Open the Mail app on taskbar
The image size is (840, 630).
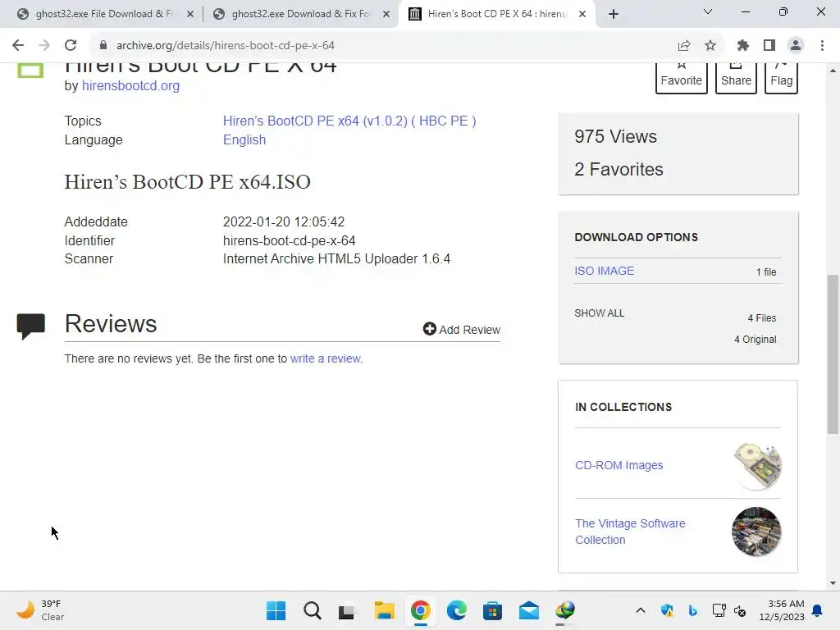click(529, 610)
